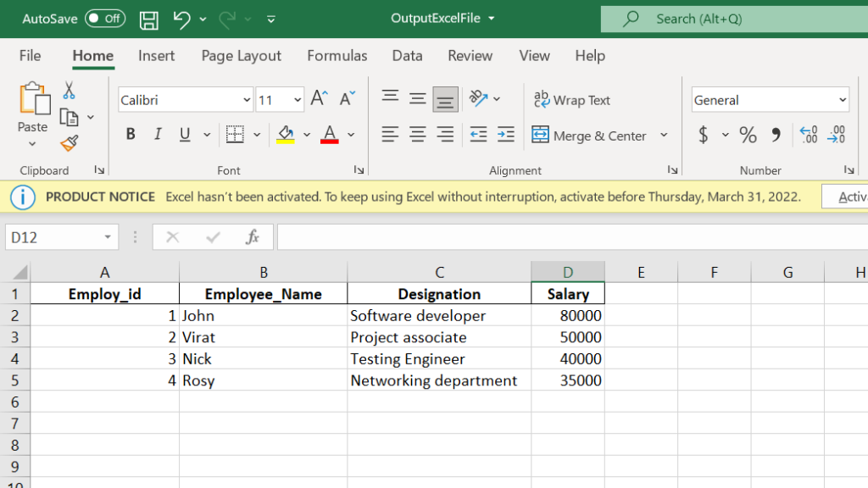
Task: Apply Wrap Text to the selected cell
Action: pos(573,100)
